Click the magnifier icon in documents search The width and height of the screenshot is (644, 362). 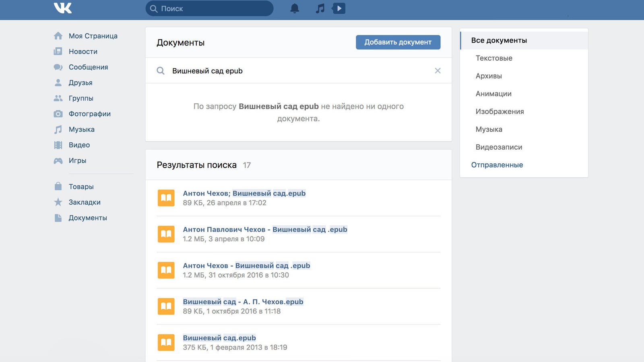161,71
